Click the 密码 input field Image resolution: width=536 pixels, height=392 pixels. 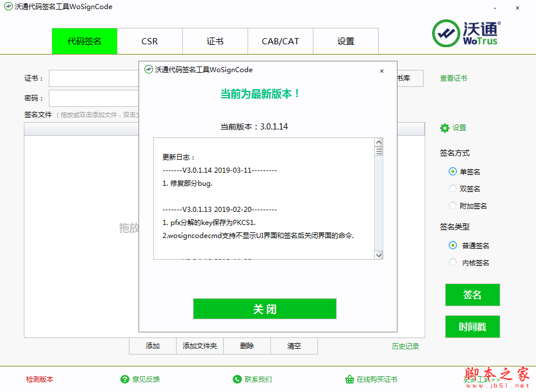pyautogui.click(x=94, y=98)
